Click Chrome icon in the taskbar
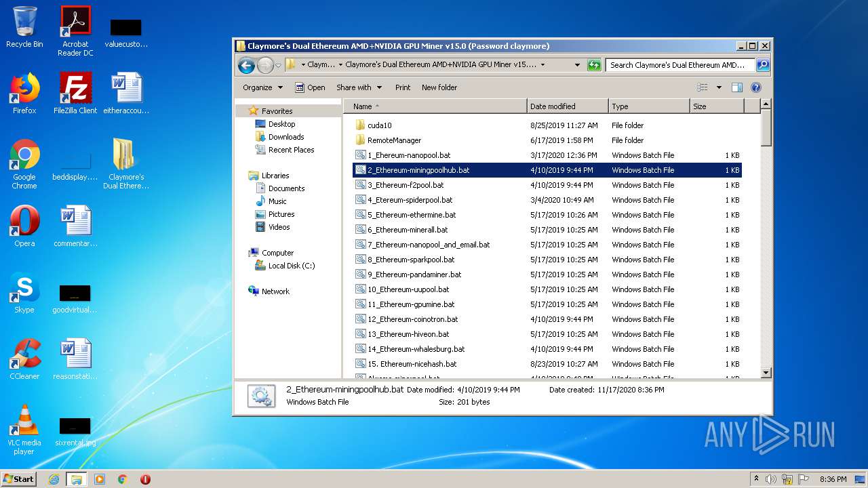This screenshot has width=868, height=488. click(x=123, y=479)
